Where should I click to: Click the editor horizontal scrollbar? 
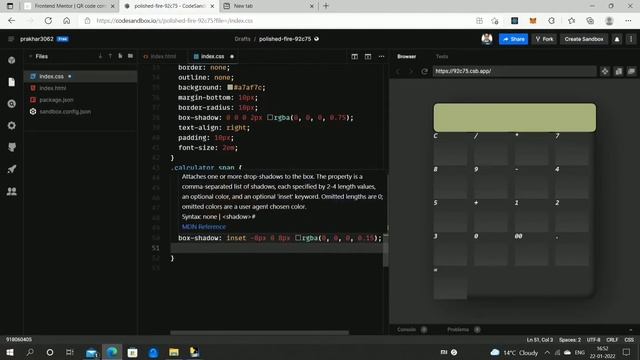(x=260, y=333)
